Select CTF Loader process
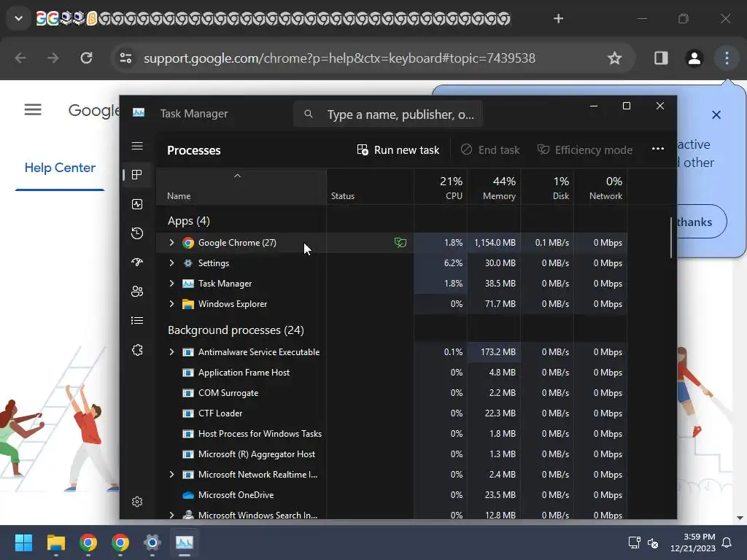747x560 pixels. point(392,413)
